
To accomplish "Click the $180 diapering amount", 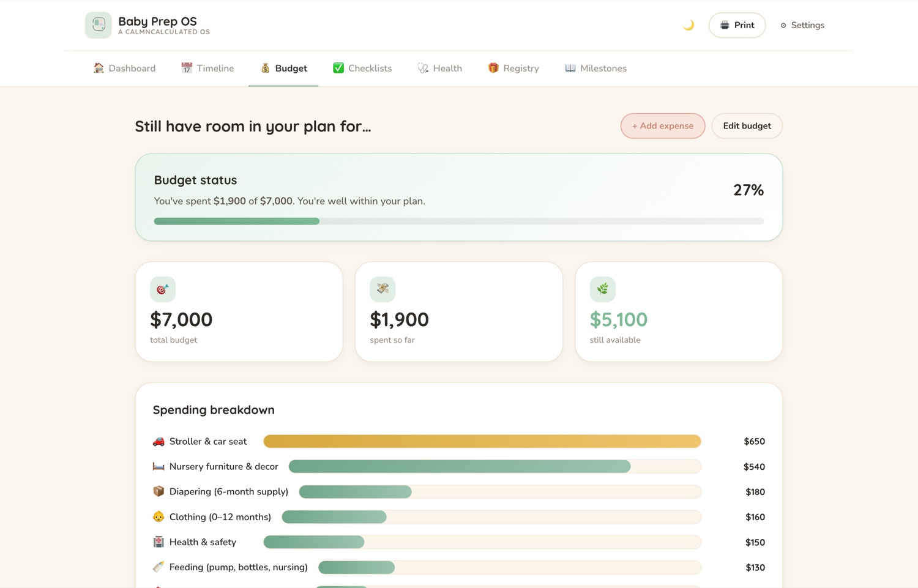I will [x=755, y=491].
